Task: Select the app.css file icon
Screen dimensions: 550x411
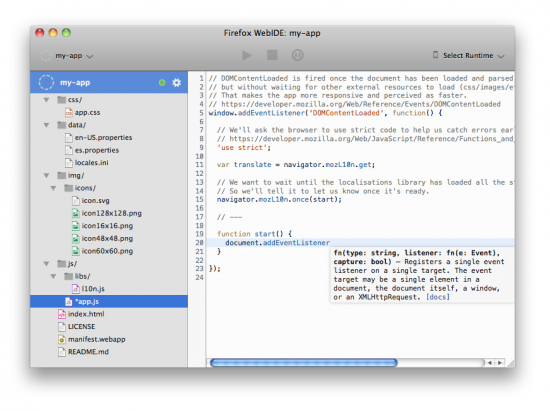Action: pyautogui.click(x=69, y=112)
